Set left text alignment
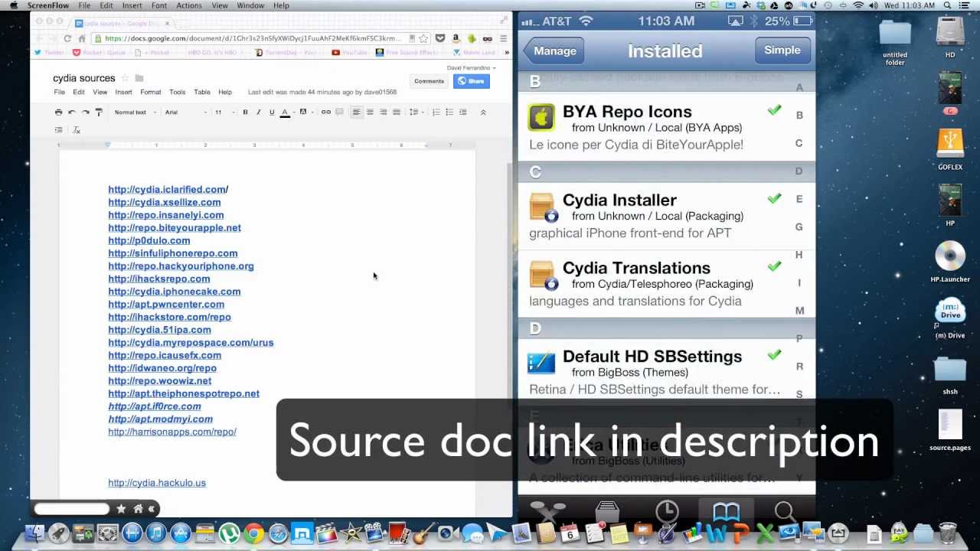980x551 pixels. pyautogui.click(x=356, y=112)
